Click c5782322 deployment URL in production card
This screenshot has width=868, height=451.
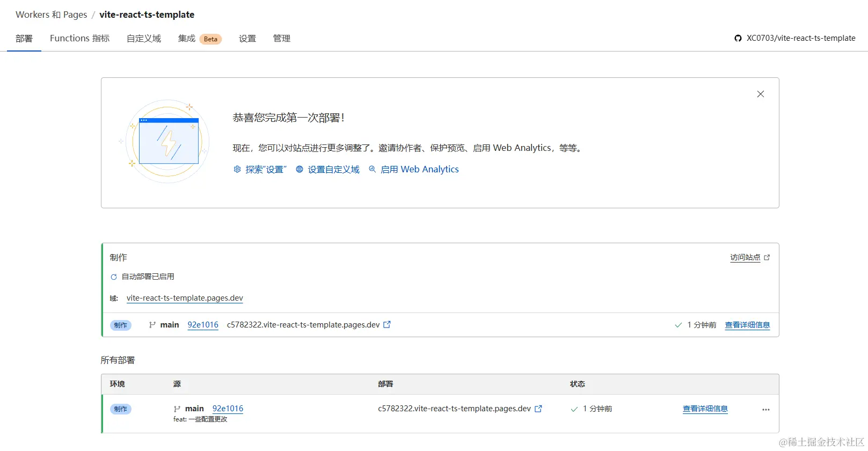click(303, 325)
